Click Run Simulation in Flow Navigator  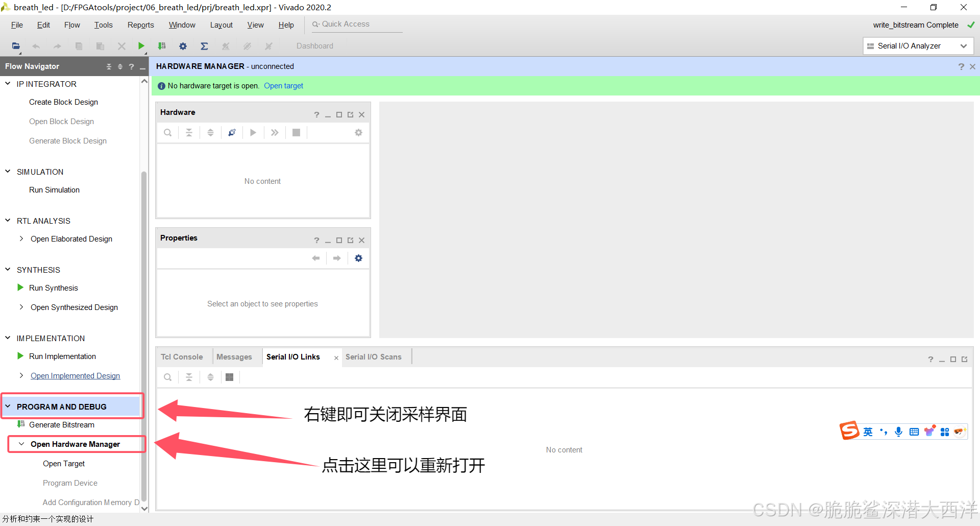(54, 190)
